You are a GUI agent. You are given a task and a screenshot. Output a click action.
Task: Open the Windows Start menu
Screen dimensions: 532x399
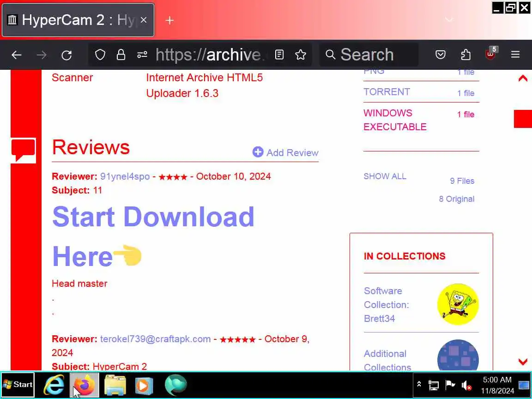(x=18, y=384)
